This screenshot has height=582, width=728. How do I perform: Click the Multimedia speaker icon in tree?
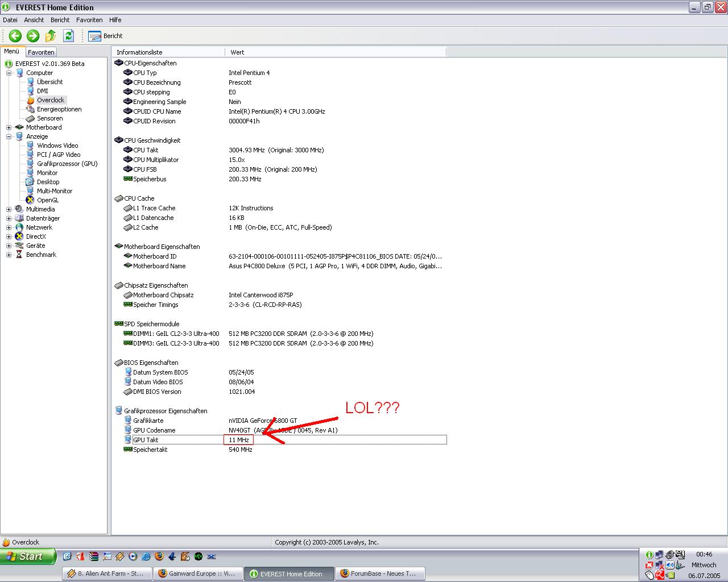[19, 209]
